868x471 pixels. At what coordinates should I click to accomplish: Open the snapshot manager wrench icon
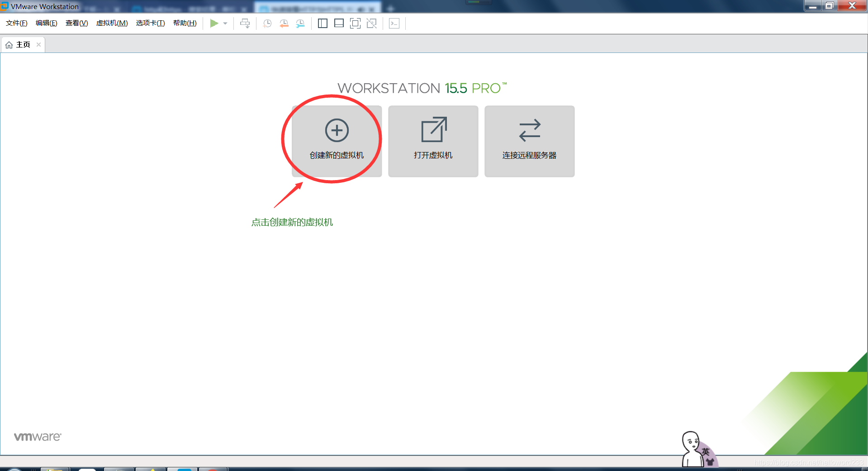pos(300,24)
